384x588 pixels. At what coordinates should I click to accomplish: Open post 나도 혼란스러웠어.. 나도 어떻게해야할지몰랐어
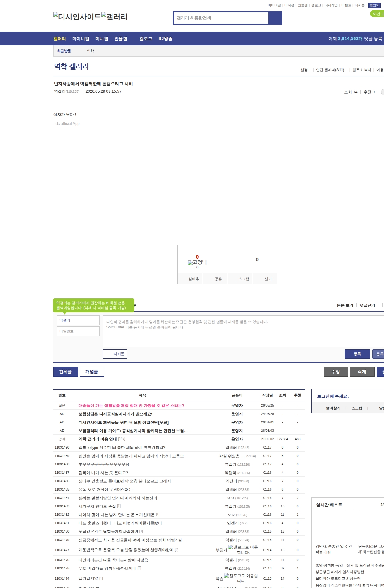(120, 523)
